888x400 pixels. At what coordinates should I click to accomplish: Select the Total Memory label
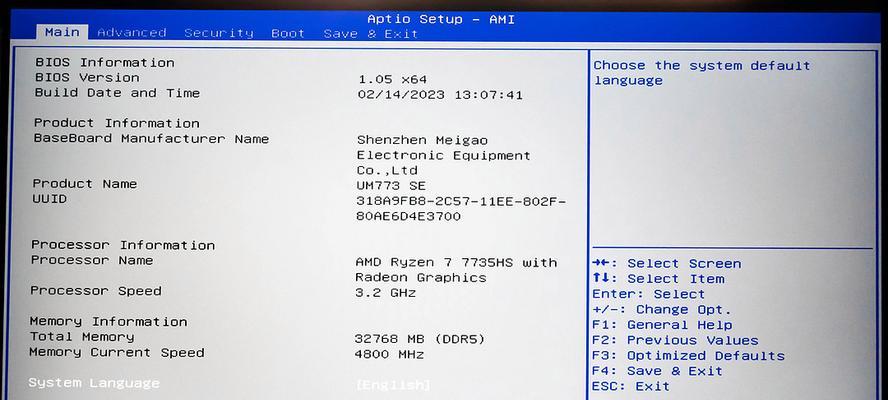pos(82,337)
